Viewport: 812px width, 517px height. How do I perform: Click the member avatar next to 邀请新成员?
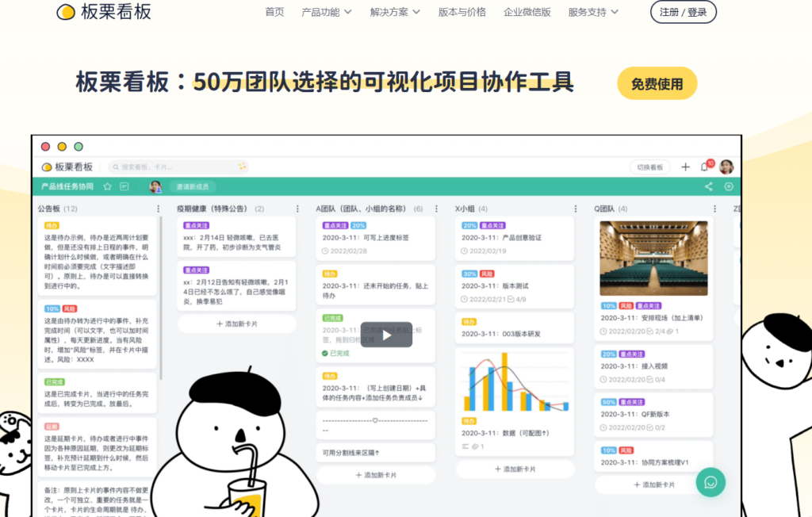click(x=155, y=187)
